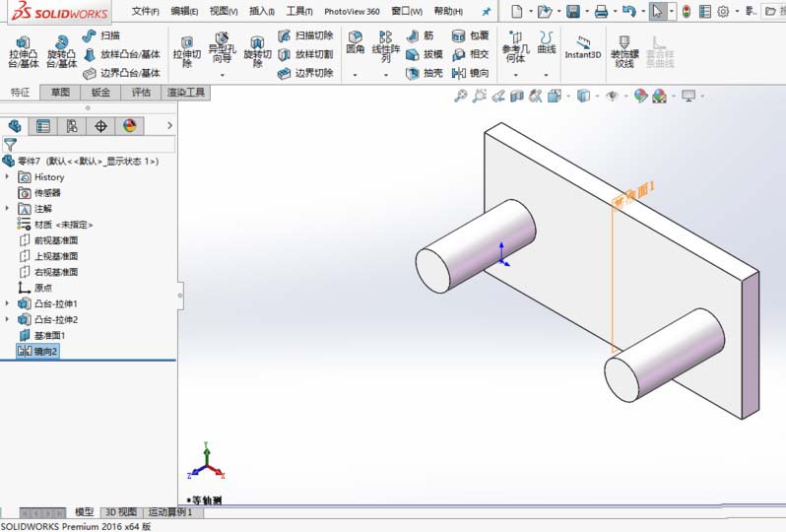Click the Section View icon

pos(517,96)
